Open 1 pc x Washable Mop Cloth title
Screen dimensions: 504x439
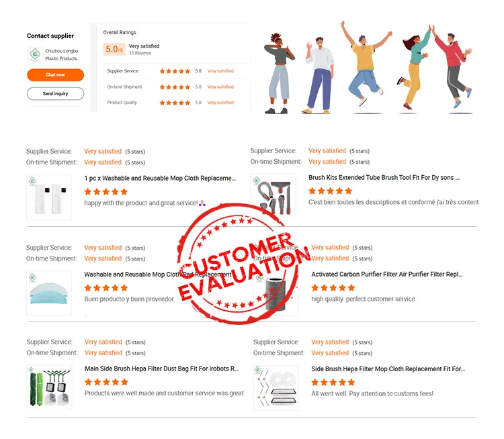click(x=160, y=179)
